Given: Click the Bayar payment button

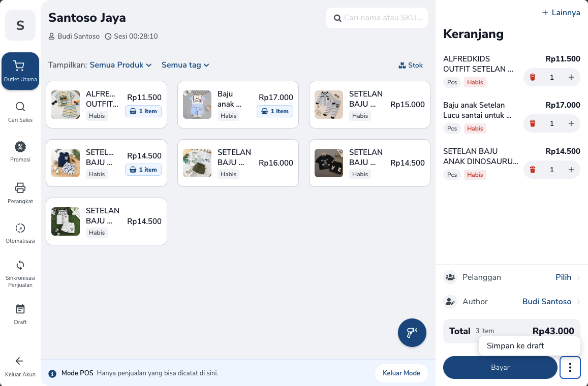Looking at the screenshot, I should (500, 368).
